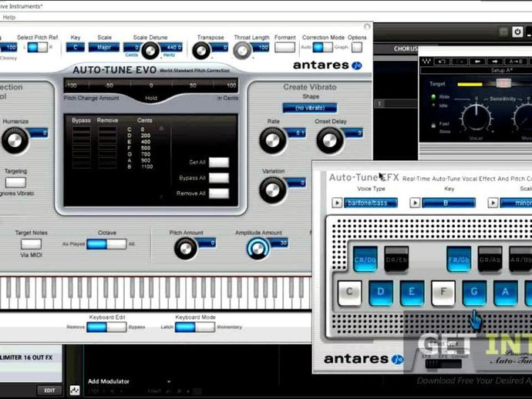This screenshot has height=399, width=532.
Task: Click the Waves Target slider handle
Action: coord(503,83)
